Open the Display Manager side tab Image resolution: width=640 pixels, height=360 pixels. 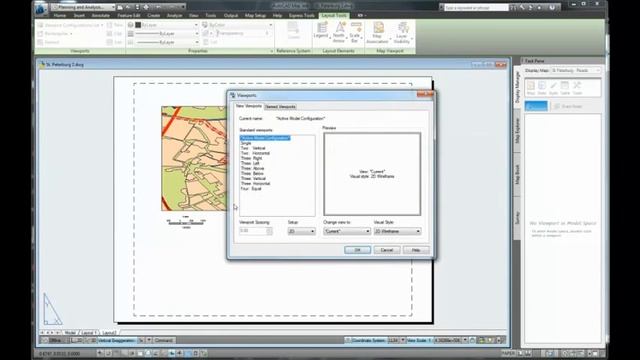(517, 87)
